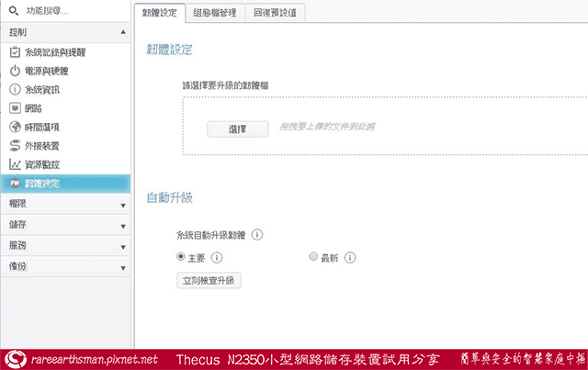Image resolution: width=588 pixels, height=370 pixels.
Task: Switch to the 组態檔管理 tab
Action: [x=216, y=13]
